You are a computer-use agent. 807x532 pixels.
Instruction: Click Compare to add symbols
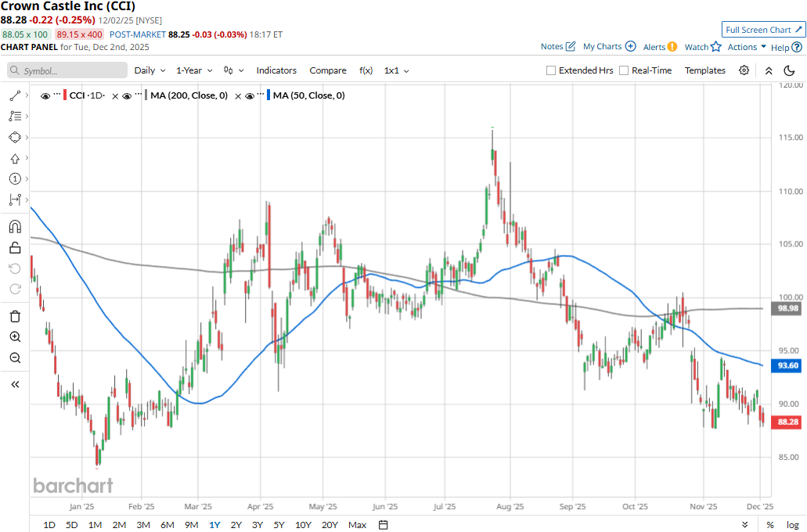click(x=328, y=70)
